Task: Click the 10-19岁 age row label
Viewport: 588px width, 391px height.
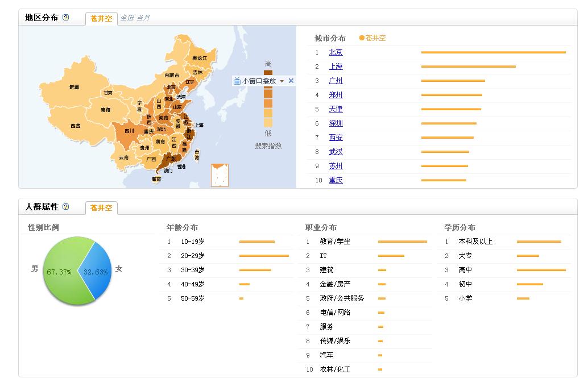Action: 193,242
